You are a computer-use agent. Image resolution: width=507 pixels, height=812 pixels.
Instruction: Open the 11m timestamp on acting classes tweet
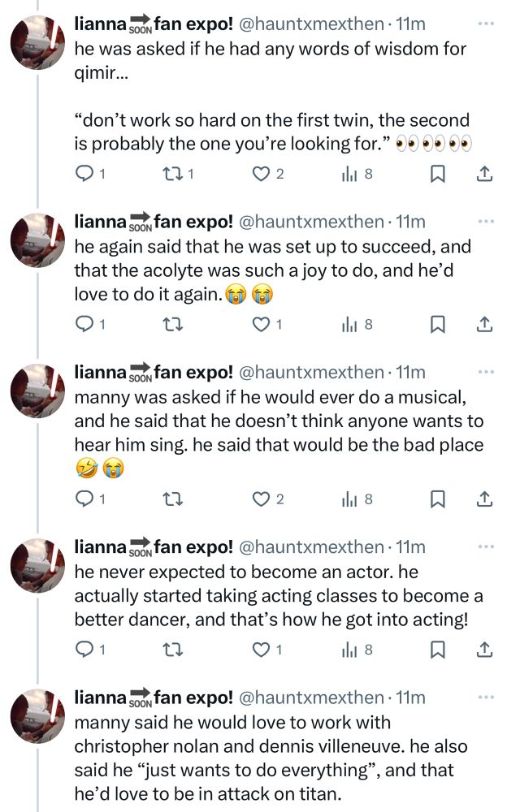410,547
